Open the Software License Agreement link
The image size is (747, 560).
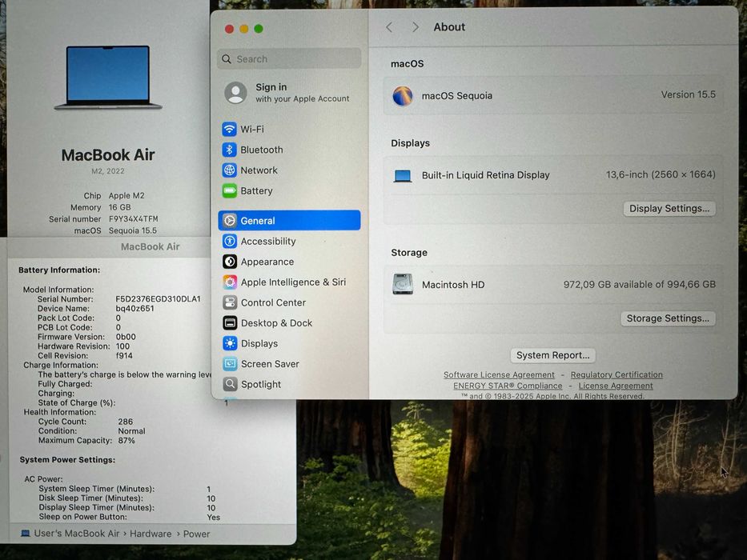499,374
